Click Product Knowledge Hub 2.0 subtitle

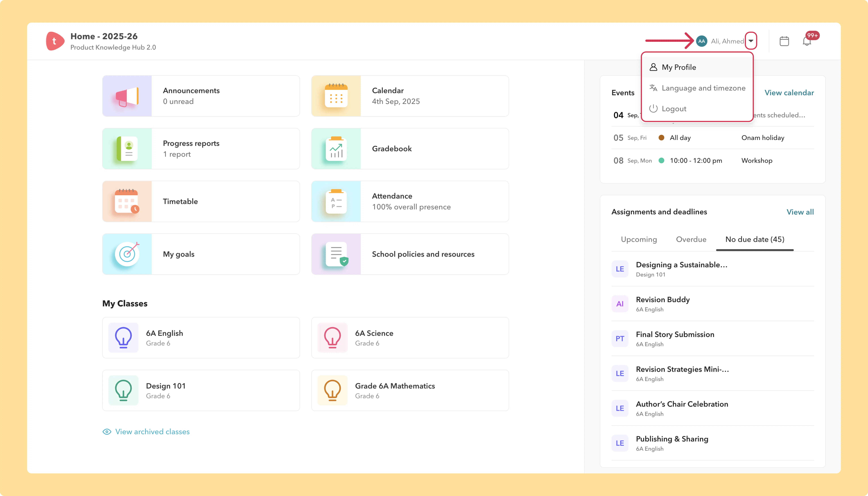(113, 47)
